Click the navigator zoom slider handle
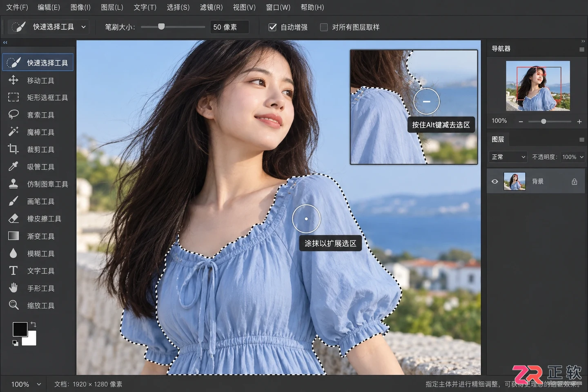588x392 pixels. point(543,121)
